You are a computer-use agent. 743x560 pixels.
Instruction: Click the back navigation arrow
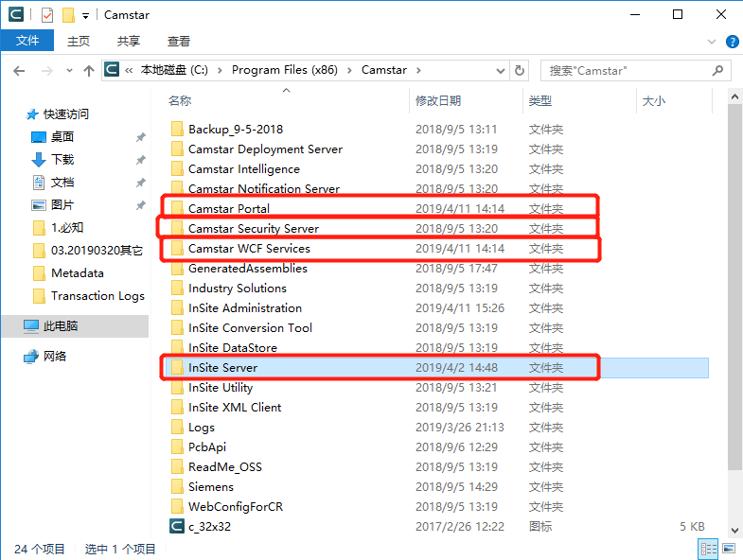tap(18, 71)
